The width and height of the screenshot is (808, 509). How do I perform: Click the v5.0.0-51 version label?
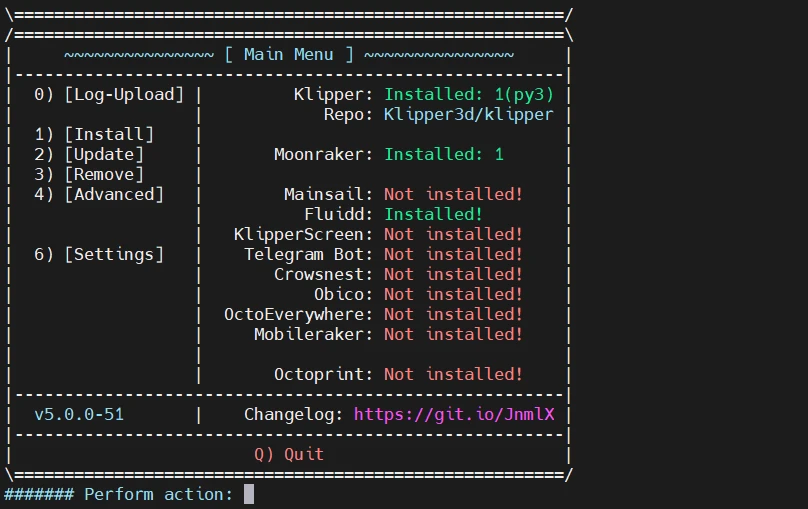79,414
